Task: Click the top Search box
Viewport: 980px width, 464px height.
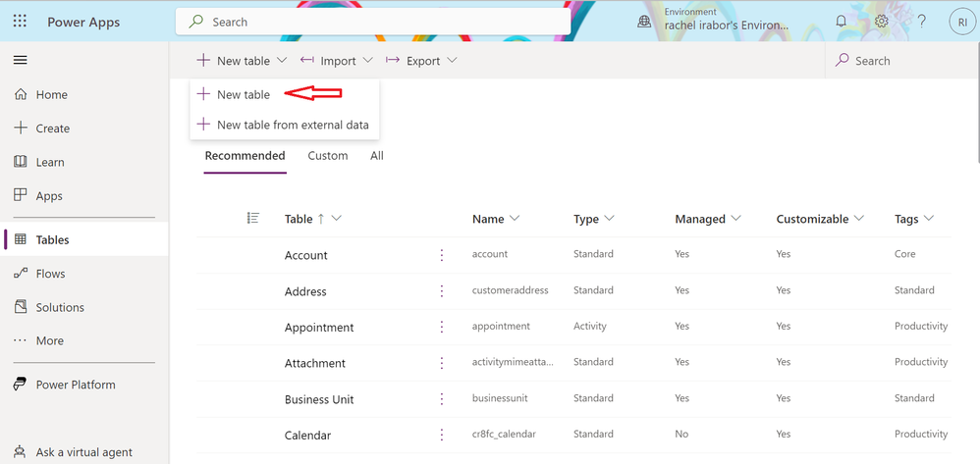Action: [x=372, y=22]
